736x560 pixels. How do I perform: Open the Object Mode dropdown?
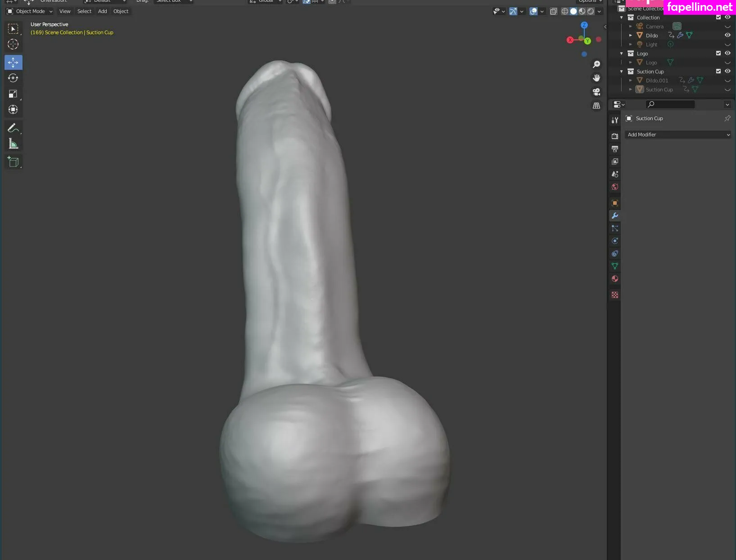[30, 11]
